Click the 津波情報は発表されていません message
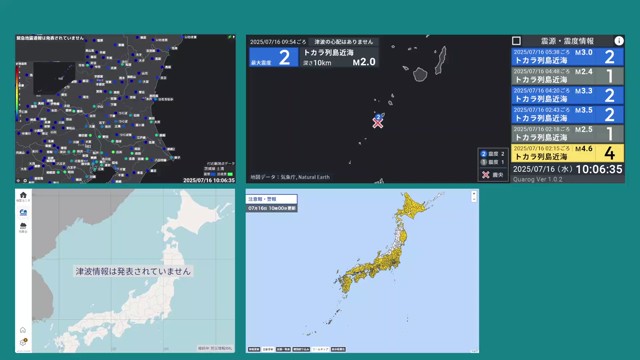 click(x=133, y=271)
